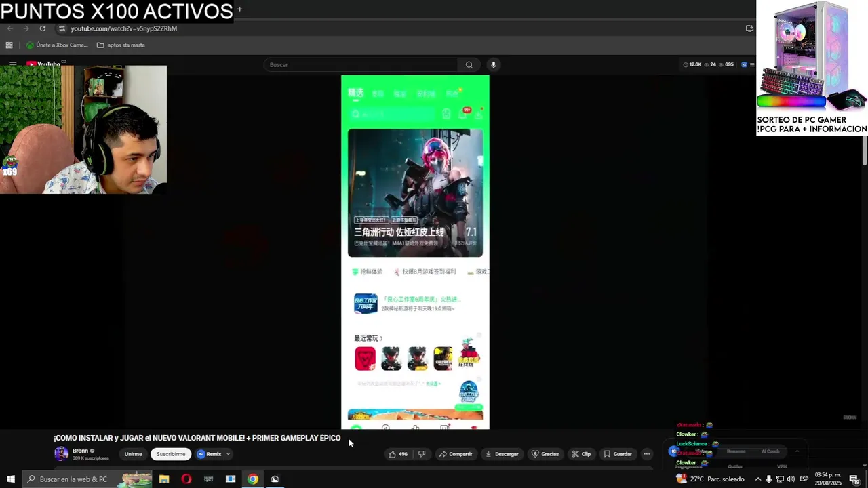Screen dimensions: 868x488
Task: Reload the YouTube page in Chrome
Action: pyautogui.click(x=43, y=28)
